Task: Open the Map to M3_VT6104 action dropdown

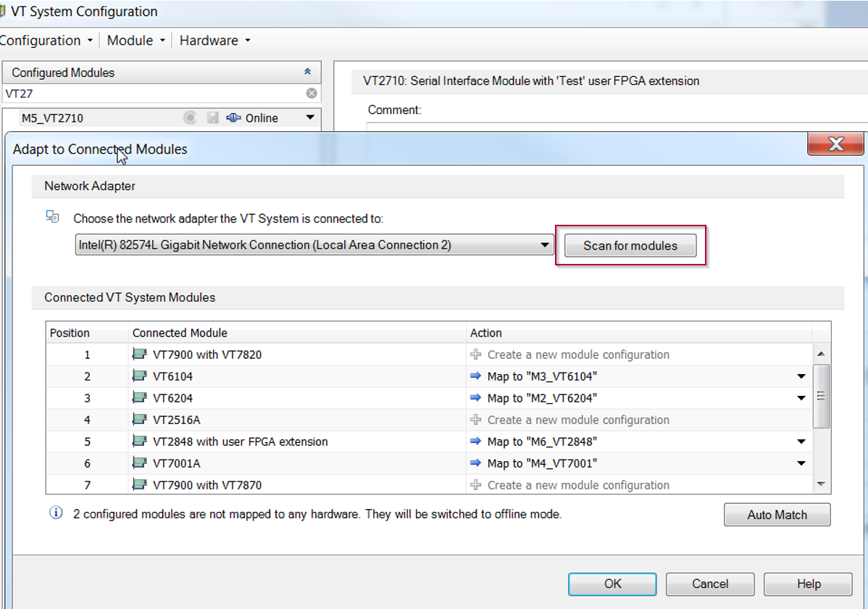Action: pos(801,376)
